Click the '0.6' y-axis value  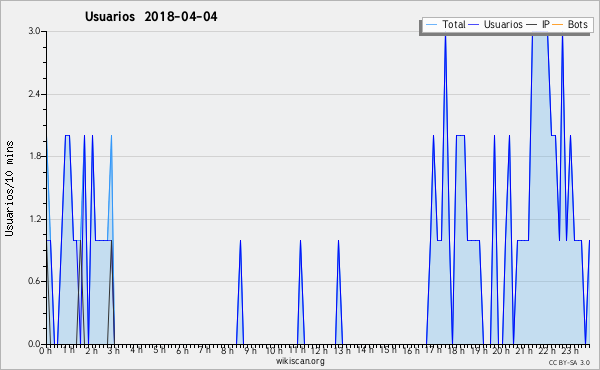click(34, 281)
